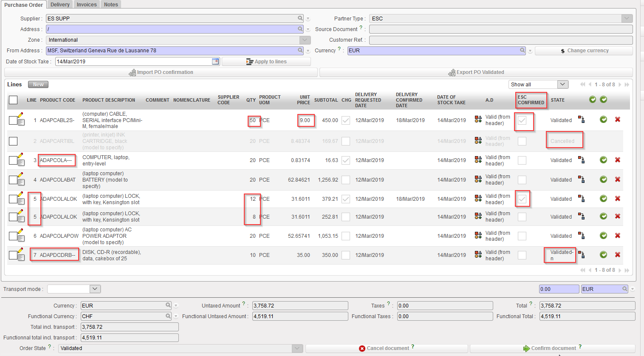The width and height of the screenshot is (644, 356).
Task: Open the Transport mode dropdown
Action: pyautogui.click(x=95, y=289)
